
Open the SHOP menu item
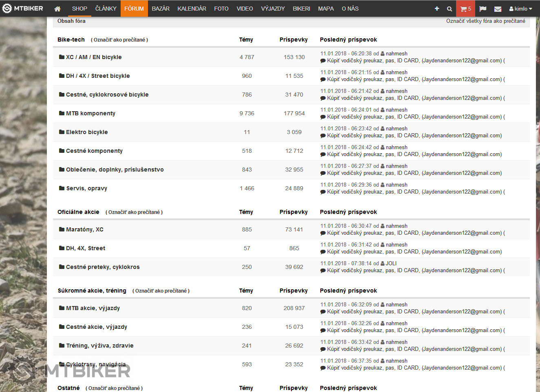pyautogui.click(x=79, y=9)
